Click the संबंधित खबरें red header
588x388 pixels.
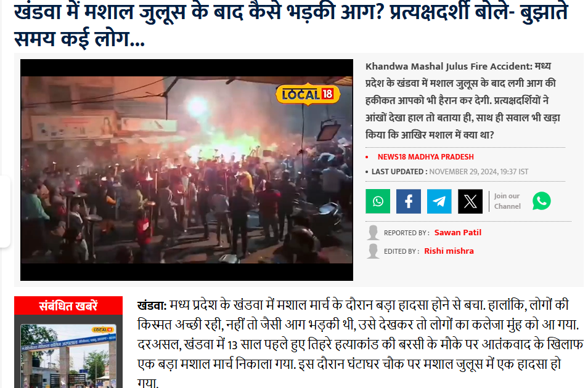pyautogui.click(x=68, y=305)
